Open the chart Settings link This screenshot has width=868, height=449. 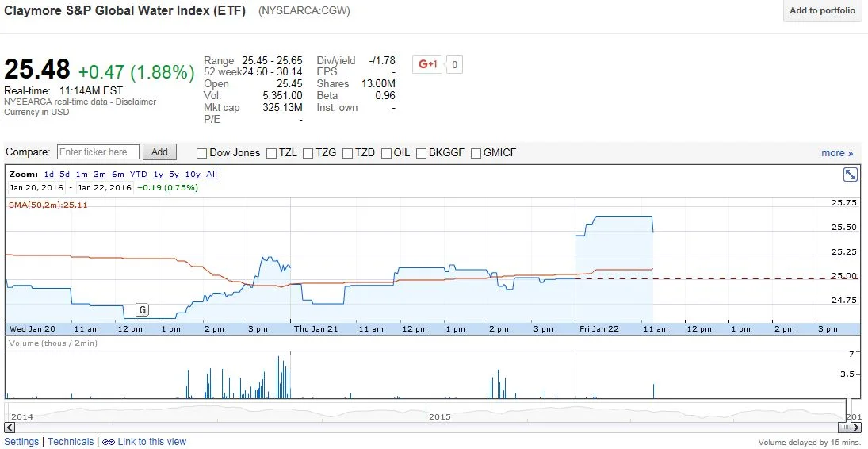(21, 442)
